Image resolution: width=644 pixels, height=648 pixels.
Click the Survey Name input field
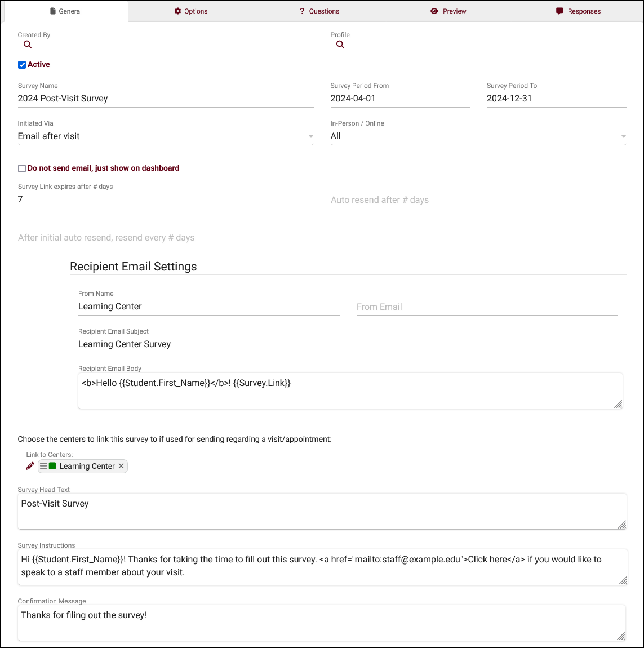click(165, 99)
